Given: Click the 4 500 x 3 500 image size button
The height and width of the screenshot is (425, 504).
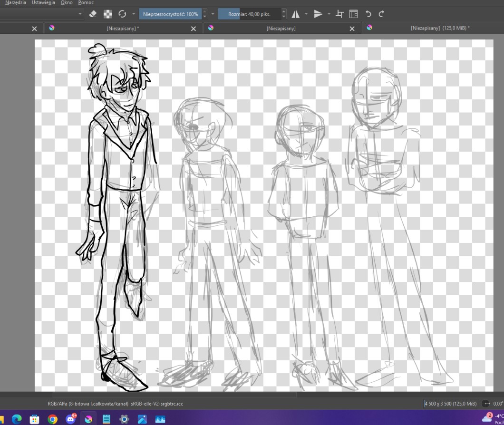Looking at the screenshot, I should [450, 404].
